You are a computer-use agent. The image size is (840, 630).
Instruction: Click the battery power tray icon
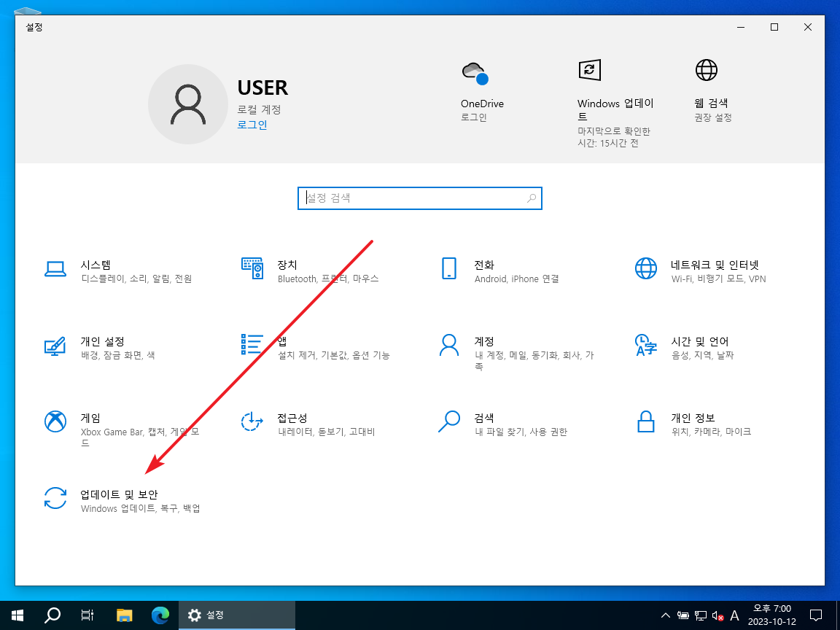coord(683,615)
